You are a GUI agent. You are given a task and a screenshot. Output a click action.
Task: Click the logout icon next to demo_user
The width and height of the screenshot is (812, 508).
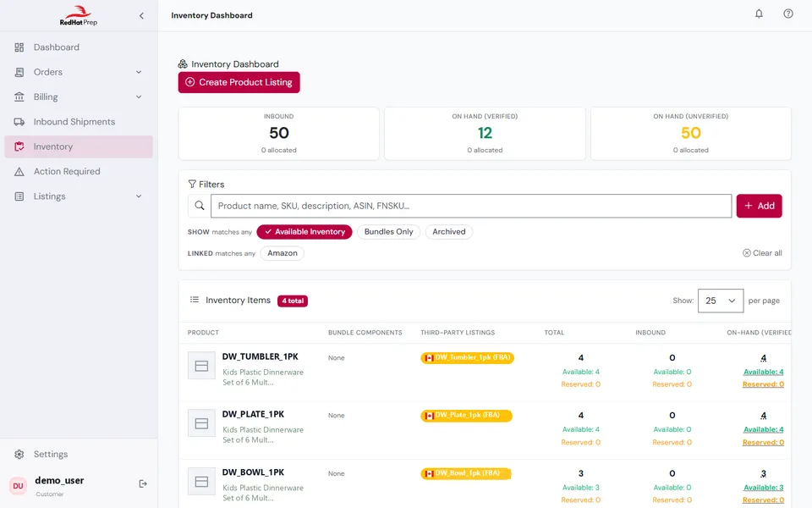(143, 483)
